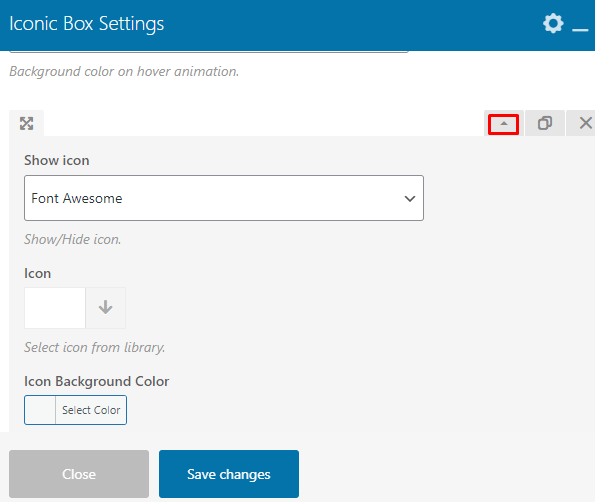Duplicate the param group with the copy icon
The width and height of the screenshot is (595, 502).
(545, 123)
